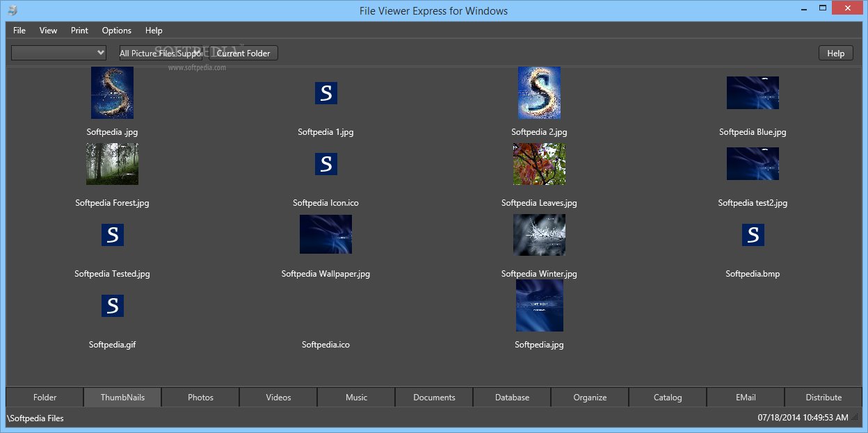Click the Softpedia.gif file name
Screen dimensions: 868x433
113,345
